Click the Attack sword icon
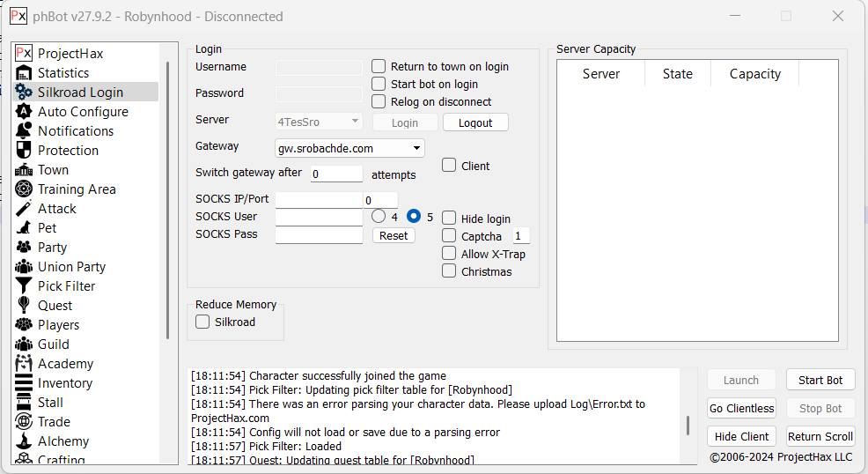 pos(24,208)
